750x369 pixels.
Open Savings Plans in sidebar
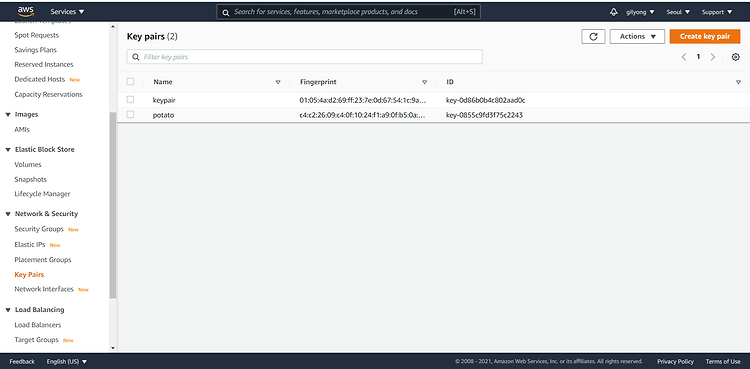[35, 50]
